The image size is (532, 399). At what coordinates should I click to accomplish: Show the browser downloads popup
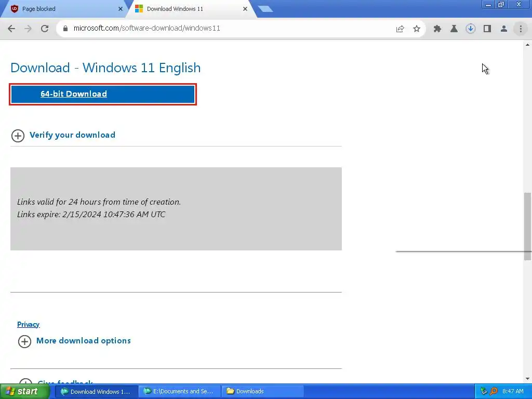[x=471, y=29]
